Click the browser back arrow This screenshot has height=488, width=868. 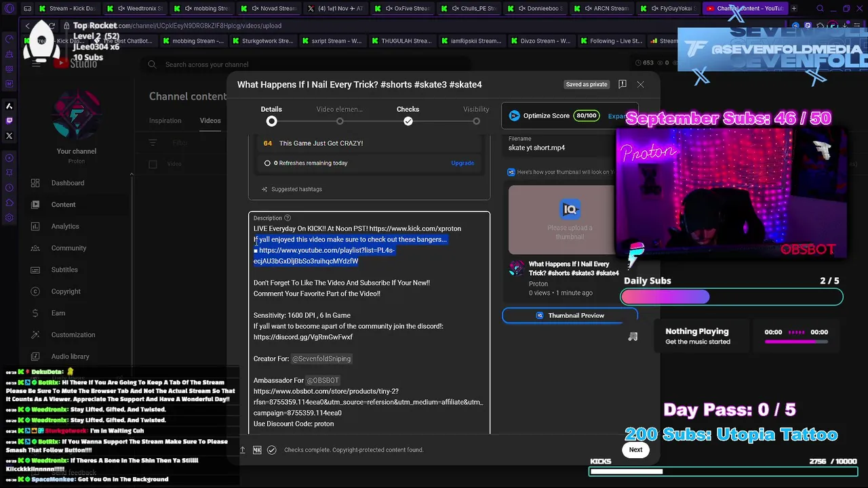pyautogui.click(x=27, y=26)
